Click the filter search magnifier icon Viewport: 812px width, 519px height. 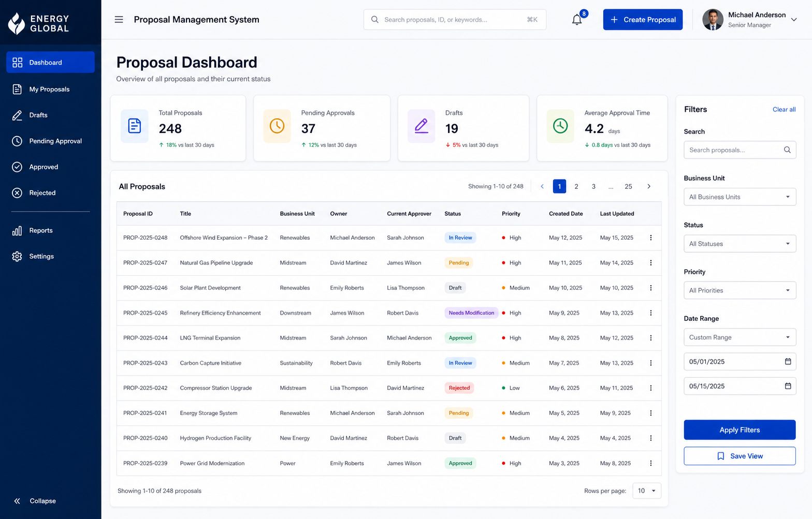pyautogui.click(x=787, y=150)
